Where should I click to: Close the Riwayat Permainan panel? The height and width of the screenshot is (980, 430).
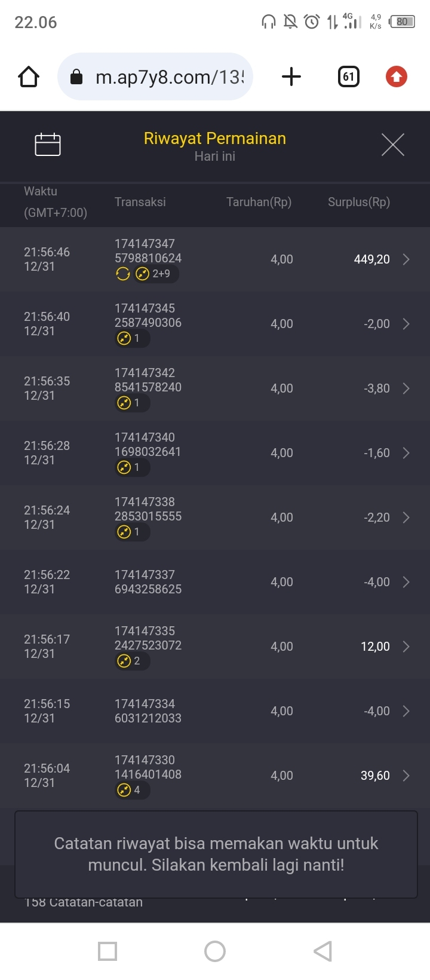(393, 145)
